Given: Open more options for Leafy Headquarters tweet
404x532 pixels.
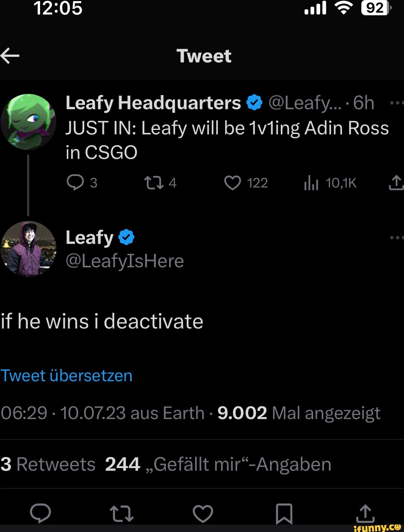Looking at the screenshot, I should click(x=397, y=103).
